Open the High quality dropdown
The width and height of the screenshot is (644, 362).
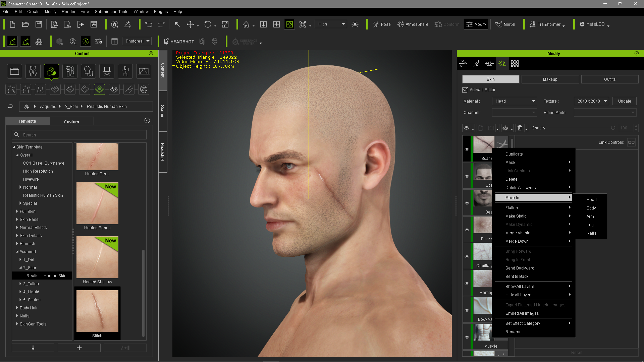coord(331,24)
